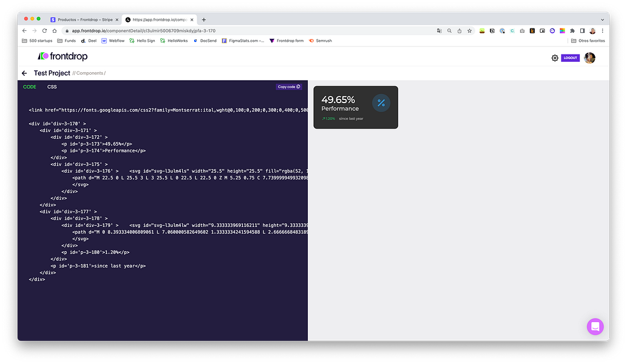Toggle the browser side panel
Viewport: 627px width, 364px height.
tap(582, 31)
